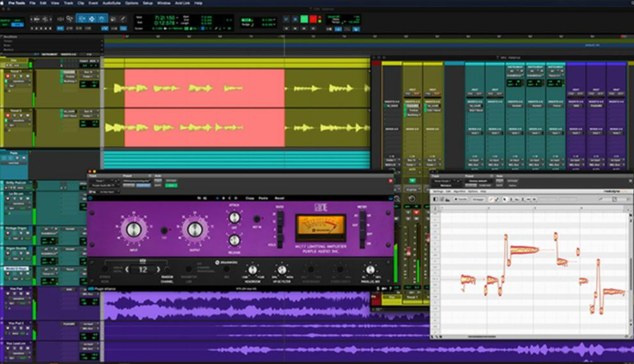Click the Vintage Organ track name
634x364 pixels.
pyautogui.click(x=16, y=228)
